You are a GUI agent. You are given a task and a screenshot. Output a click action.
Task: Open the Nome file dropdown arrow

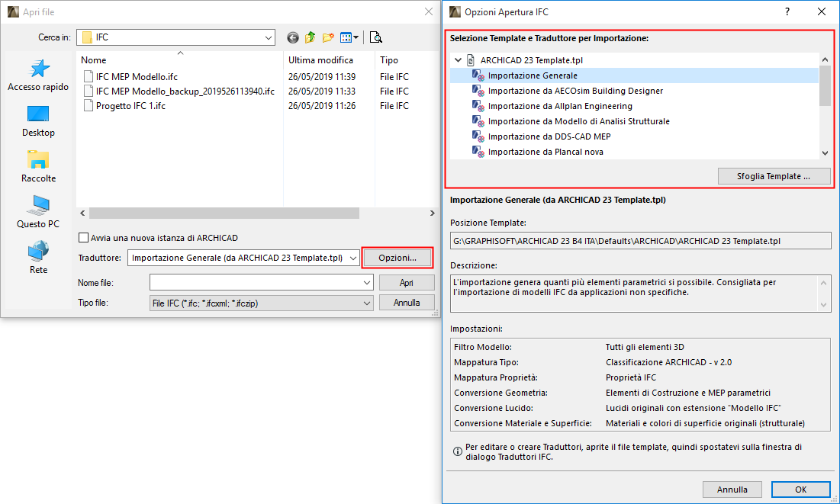pos(367,283)
